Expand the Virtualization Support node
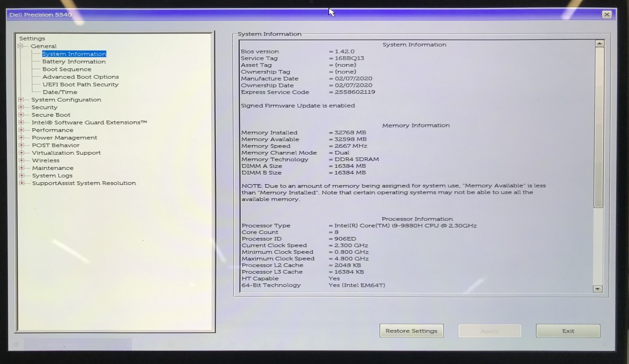 tap(21, 153)
